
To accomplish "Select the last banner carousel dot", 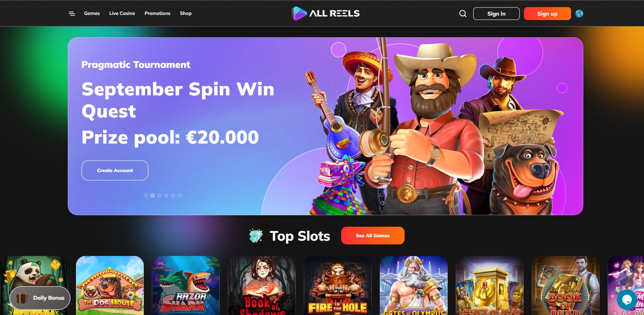I will pos(180,196).
